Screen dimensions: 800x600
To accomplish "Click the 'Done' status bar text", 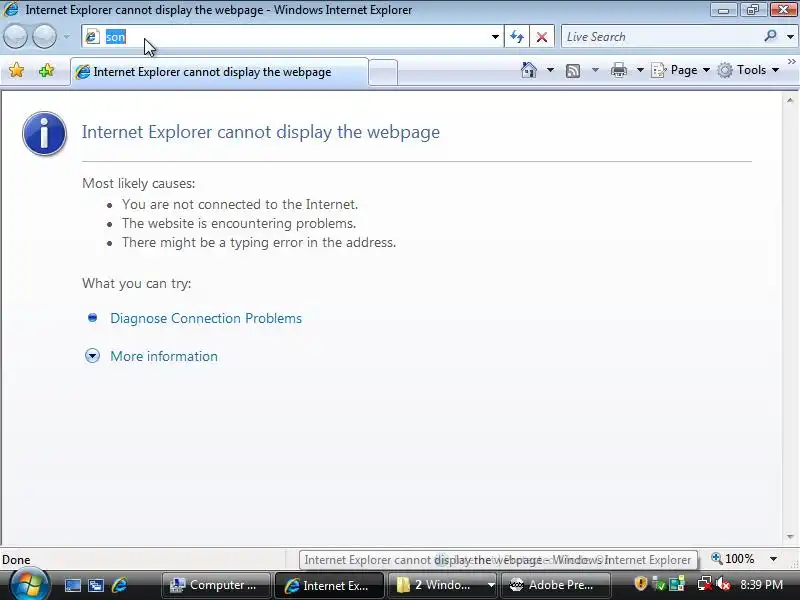I will tap(16, 560).
